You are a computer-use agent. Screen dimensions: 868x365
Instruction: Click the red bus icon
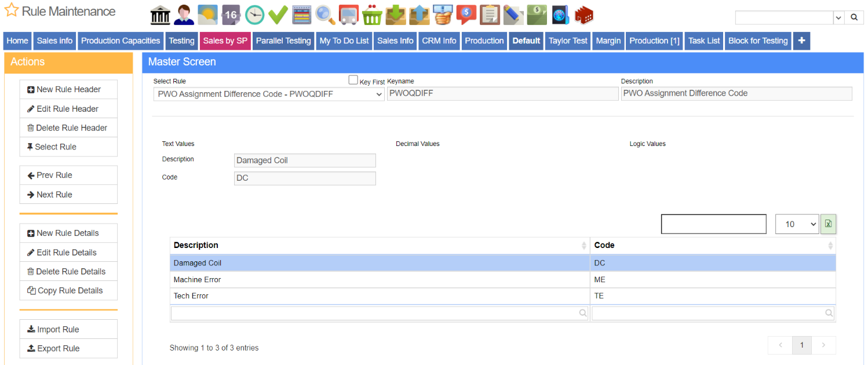point(348,15)
